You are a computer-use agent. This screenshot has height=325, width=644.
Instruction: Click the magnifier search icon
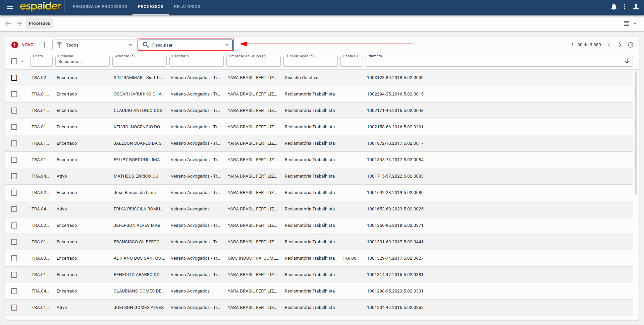pos(146,45)
